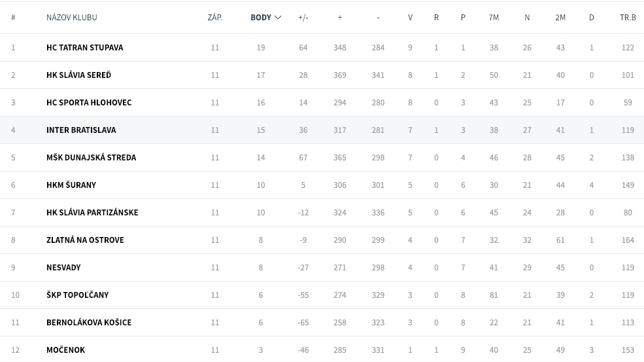This screenshot has height=362, width=644.
Task: Open MOČENOK club page
Action: pos(66,350)
